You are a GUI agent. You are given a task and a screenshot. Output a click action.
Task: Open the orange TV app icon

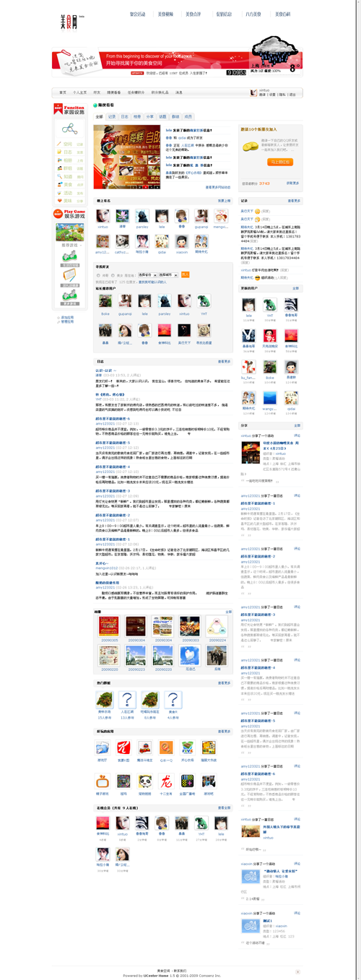103,781
